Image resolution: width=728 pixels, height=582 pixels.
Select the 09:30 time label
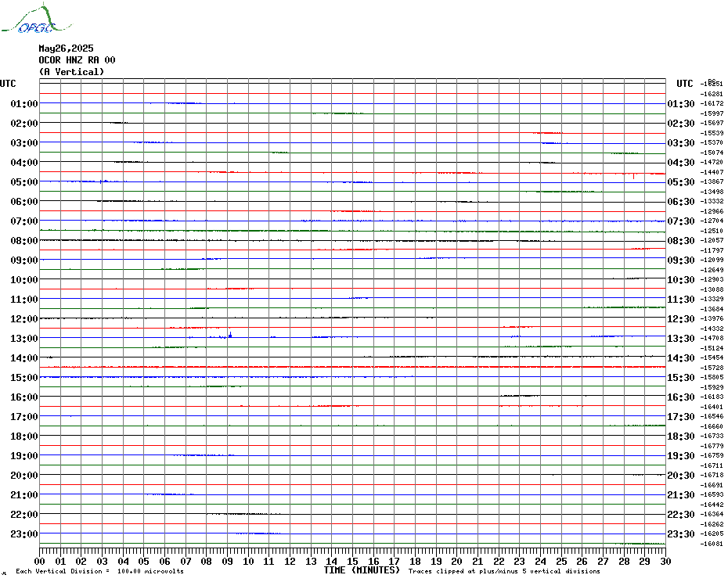681,260
